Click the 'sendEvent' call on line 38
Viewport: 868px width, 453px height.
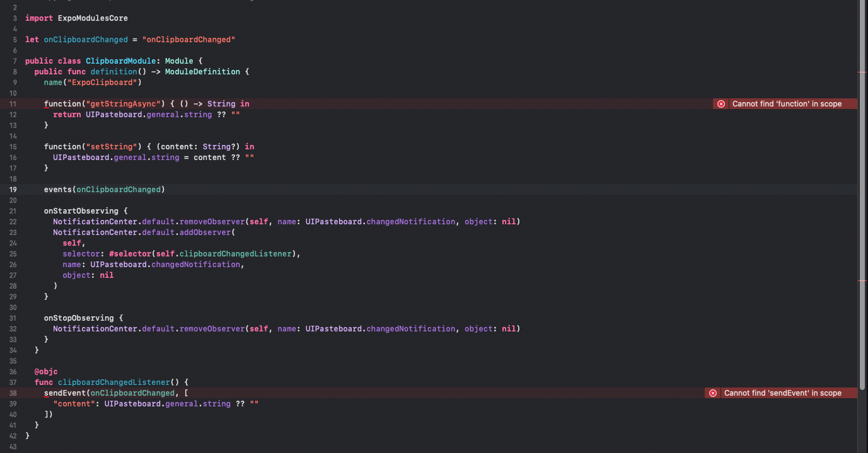point(65,393)
